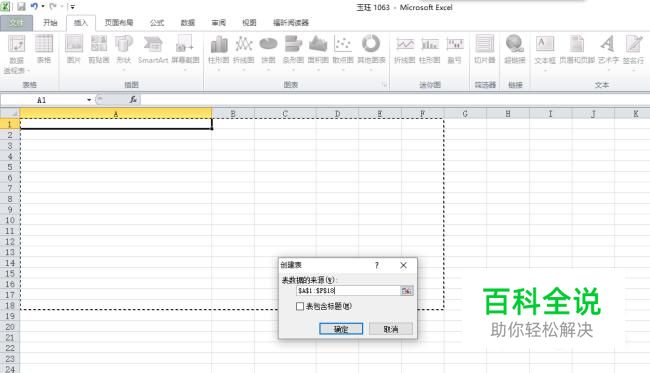Viewport: 650px width, 373px height.
Task: Click the Insert Function fx icon
Action: [x=133, y=99]
